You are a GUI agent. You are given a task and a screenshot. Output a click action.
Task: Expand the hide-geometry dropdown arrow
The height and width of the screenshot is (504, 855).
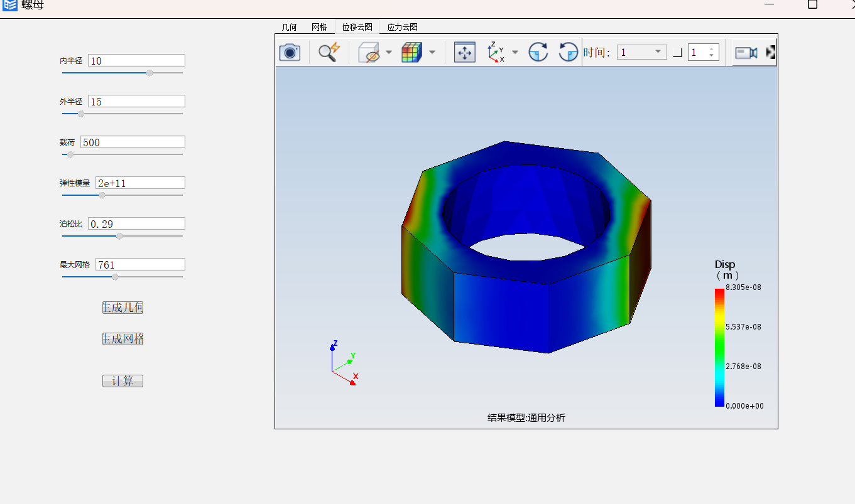click(x=389, y=52)
